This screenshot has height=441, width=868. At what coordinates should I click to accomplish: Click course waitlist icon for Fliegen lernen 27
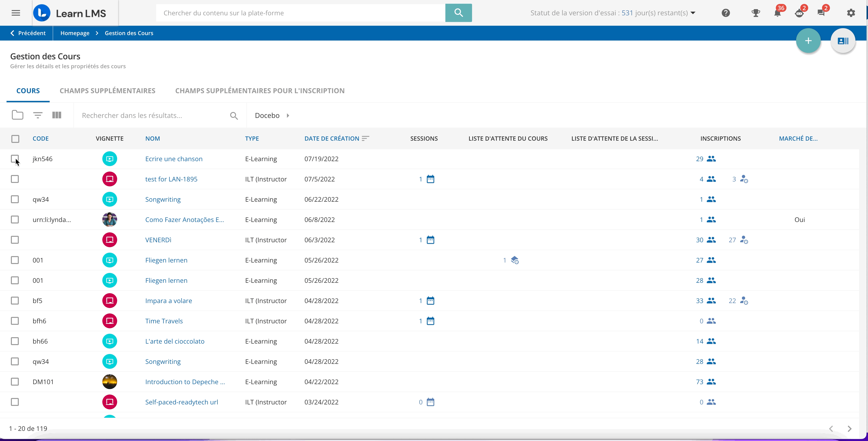coord(515,260)
